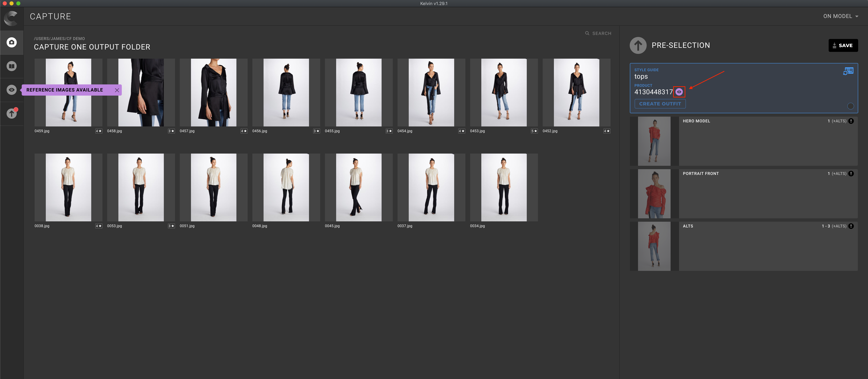Click the style guide name tops
This screenshot has height=379, width=868.
coord(641,76)
